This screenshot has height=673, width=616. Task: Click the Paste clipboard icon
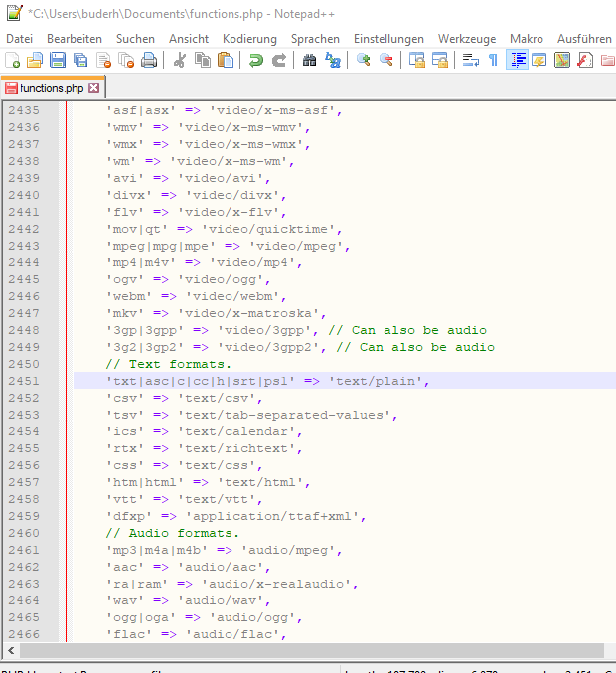pyautogui.click(x=226, y=60)
